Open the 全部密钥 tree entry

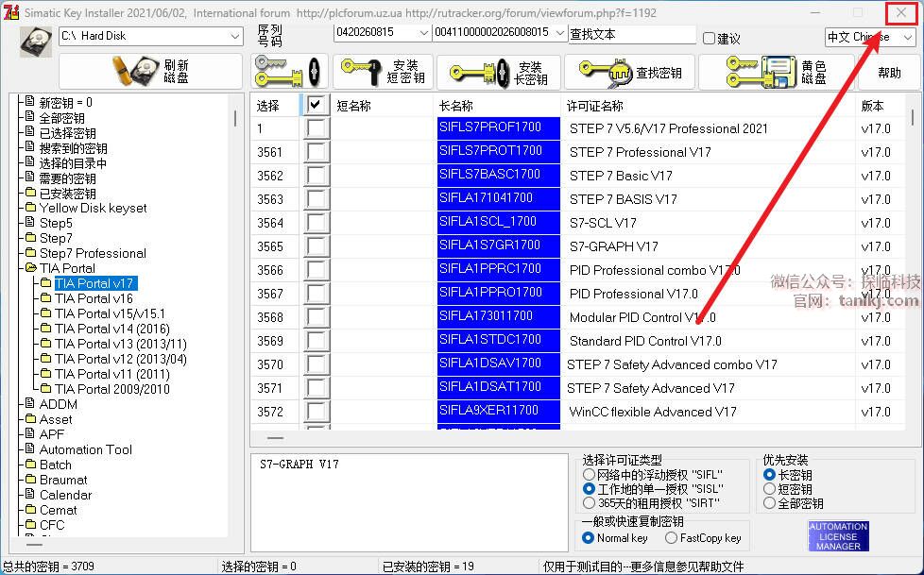61,118
